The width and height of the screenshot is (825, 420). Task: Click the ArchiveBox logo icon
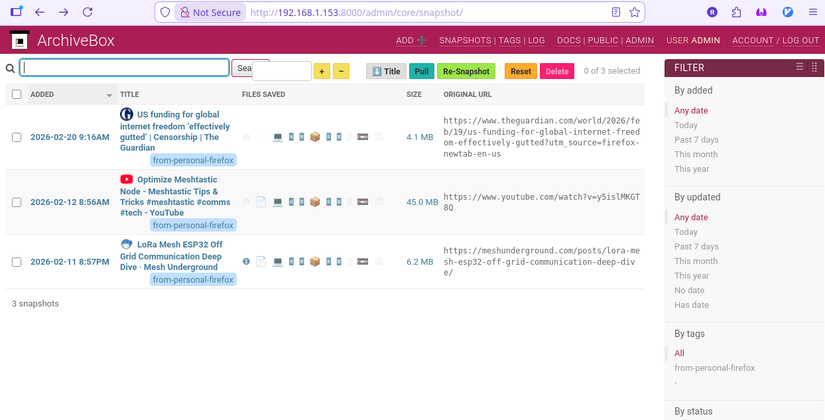click(x=19, y=40)
